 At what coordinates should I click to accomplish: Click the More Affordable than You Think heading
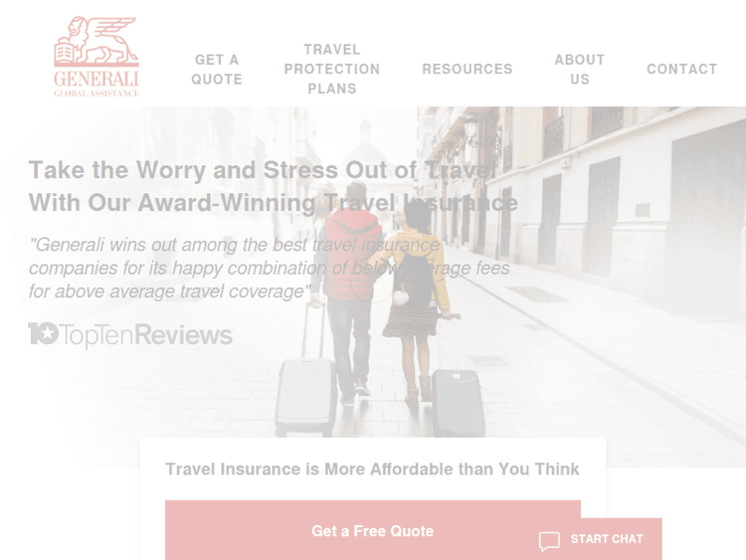tap(372, 469)
